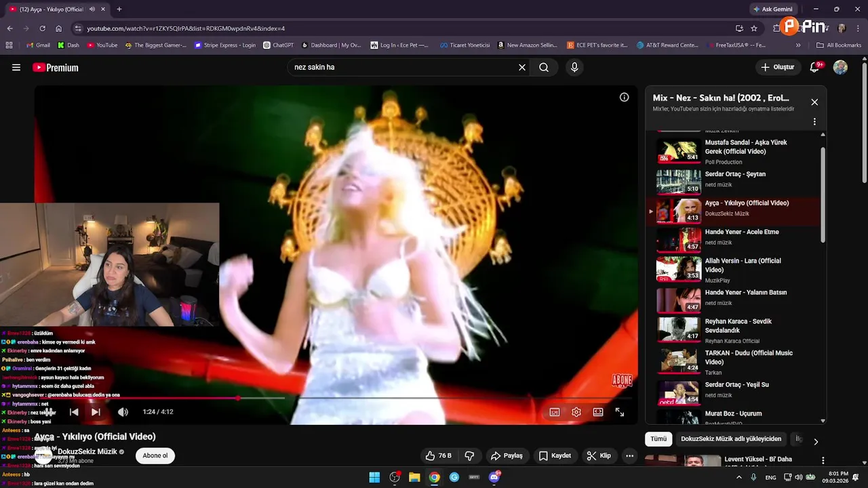Open All Bookmarks folder
Screen dimensions: 868x488
point(839,45)
